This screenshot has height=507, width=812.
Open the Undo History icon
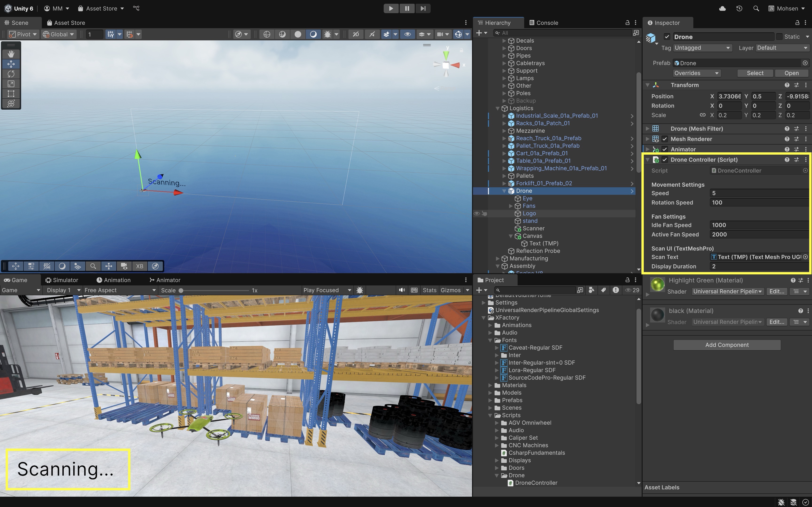pyautogui.click(x=739, y=8)
